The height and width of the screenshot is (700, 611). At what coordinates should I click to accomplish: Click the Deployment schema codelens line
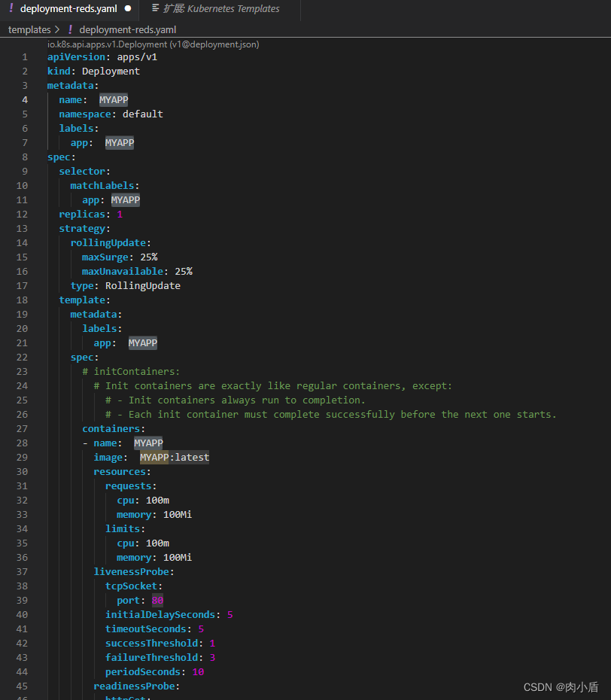[x=153, y=44]
